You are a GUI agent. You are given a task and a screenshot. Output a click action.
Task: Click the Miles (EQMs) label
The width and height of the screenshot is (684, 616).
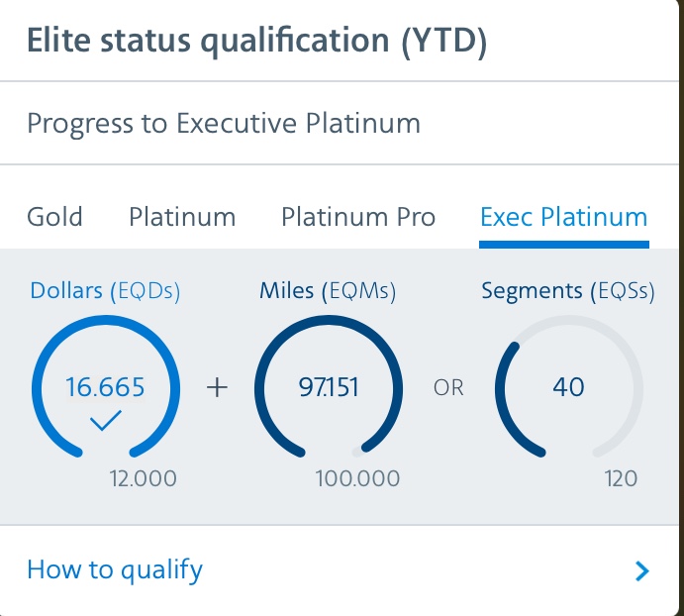click(x=328, y=291)
